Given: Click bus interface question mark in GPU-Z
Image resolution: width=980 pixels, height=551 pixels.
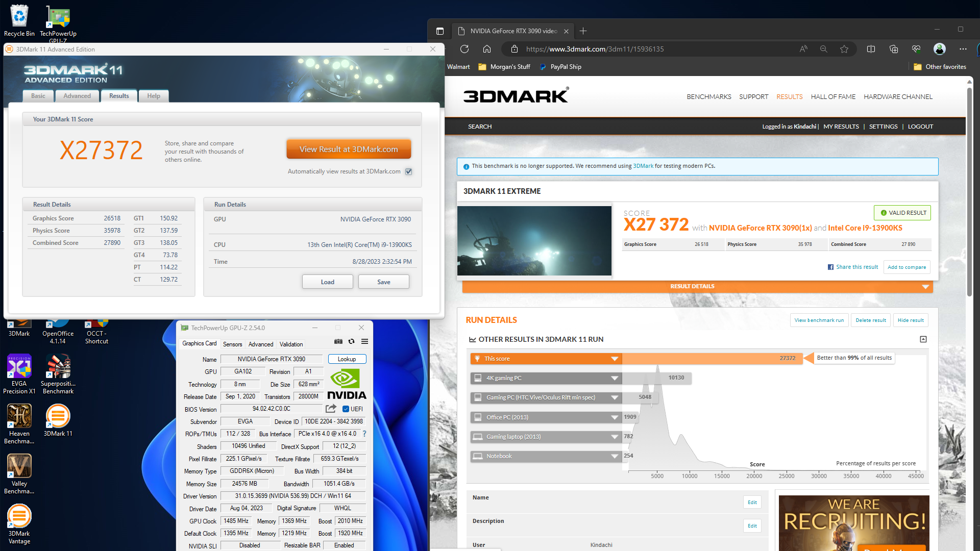Looking at the screenshot, I should pos(364,434).
